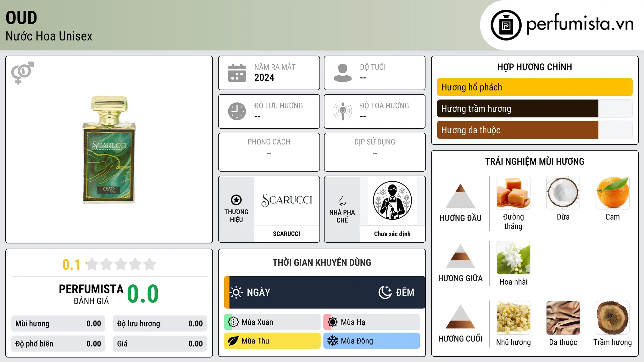Viewport: 644px width, 362px height.
Task: Click the Hương giữa pyramid icon
Action: pyautogui.click(x=460, y=256)
